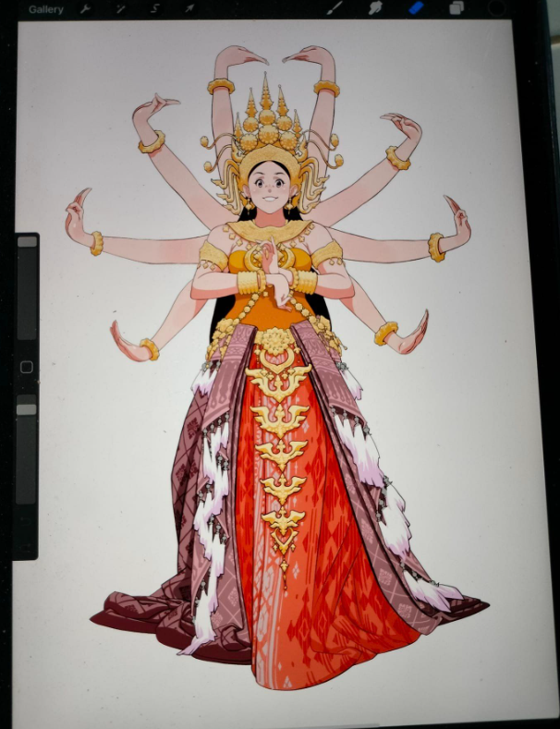Select the Paint brush tool
This screenshot has width=560, height=729.
[x=334, y=8]
